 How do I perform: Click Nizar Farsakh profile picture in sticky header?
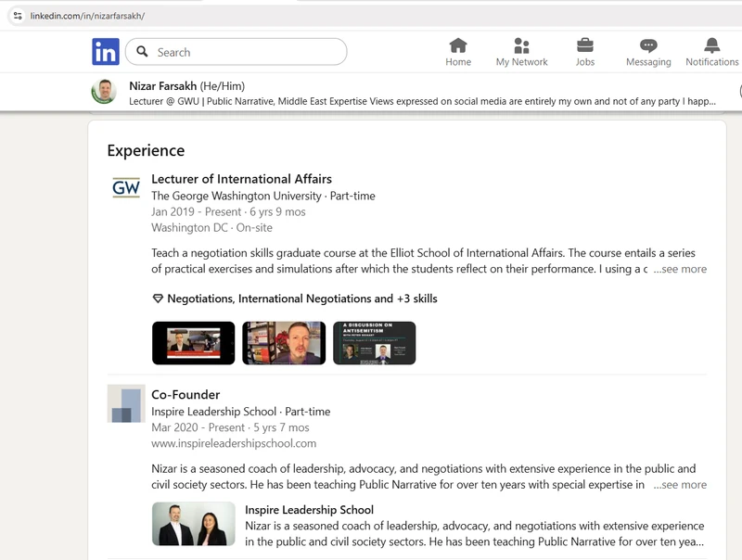click(104, 91)
